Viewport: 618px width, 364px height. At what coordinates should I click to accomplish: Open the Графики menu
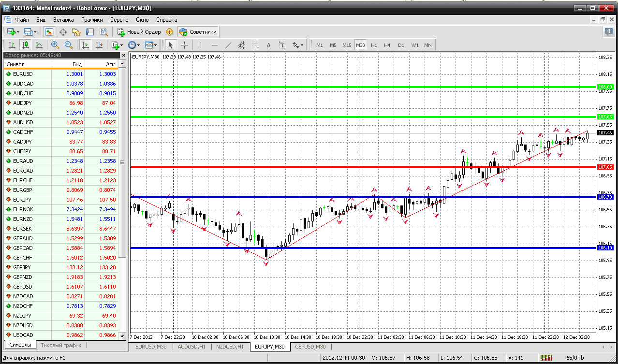[x=92, y=20]
